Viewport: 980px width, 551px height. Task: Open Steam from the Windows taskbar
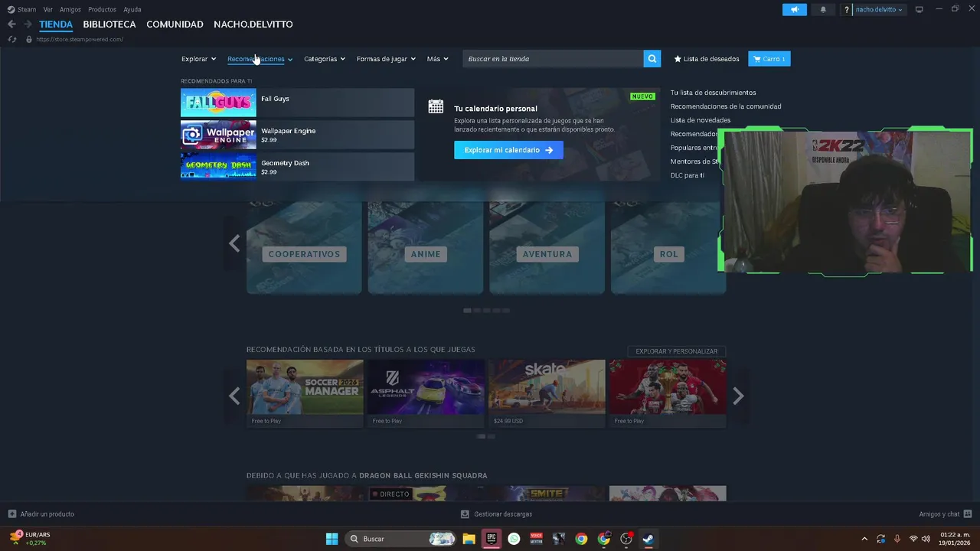(648, 539)
